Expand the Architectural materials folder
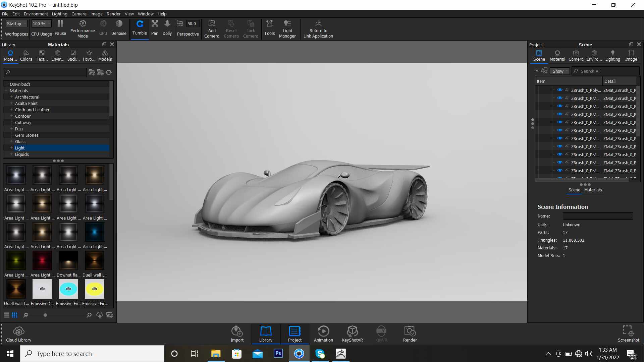This screenshot has width=644, height=362. 11,97
